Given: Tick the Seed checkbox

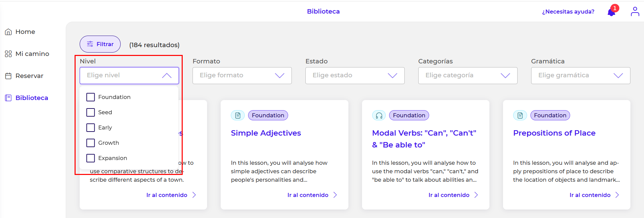Looking at the screenshot, I should 90,113.
